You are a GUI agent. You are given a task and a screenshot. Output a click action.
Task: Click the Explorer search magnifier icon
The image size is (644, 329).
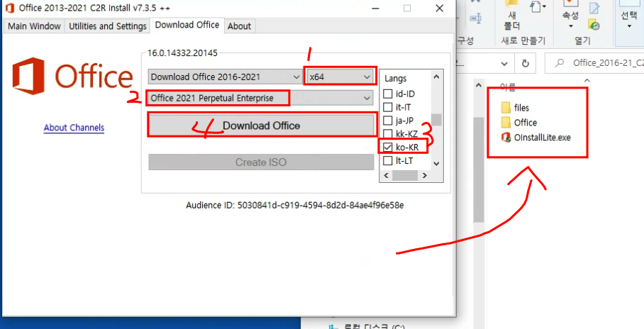click(559, 63)
